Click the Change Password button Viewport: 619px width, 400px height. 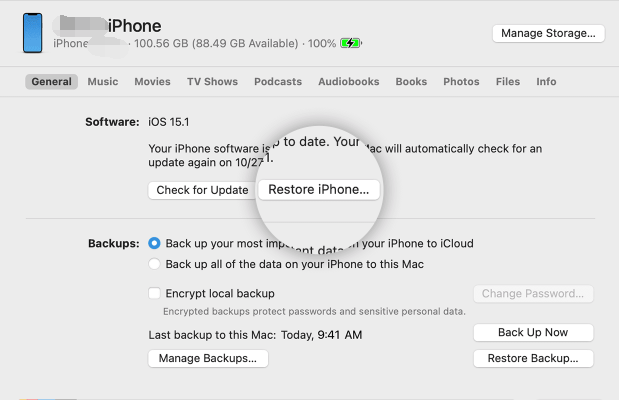(x=533, y=293)
